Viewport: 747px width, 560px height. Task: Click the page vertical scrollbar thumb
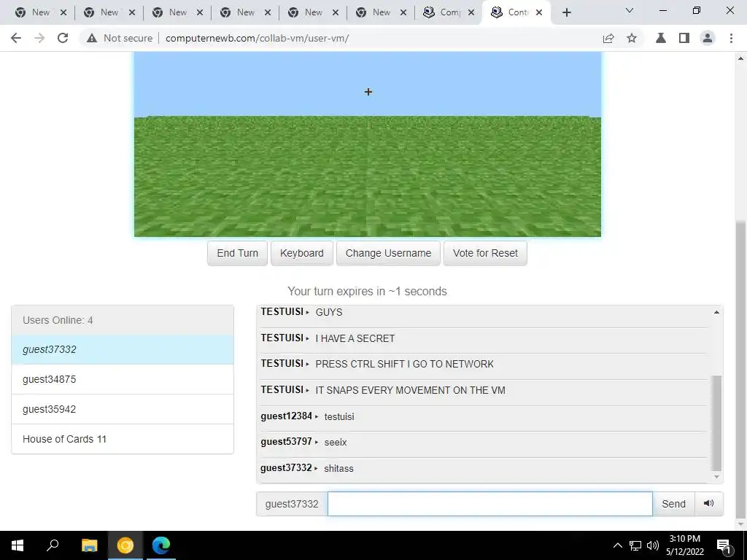741,371
